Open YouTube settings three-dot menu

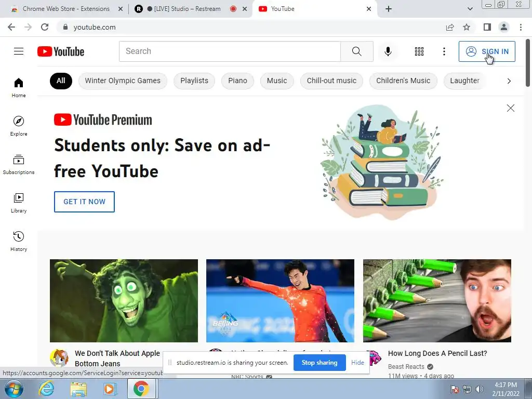[444, 51]
